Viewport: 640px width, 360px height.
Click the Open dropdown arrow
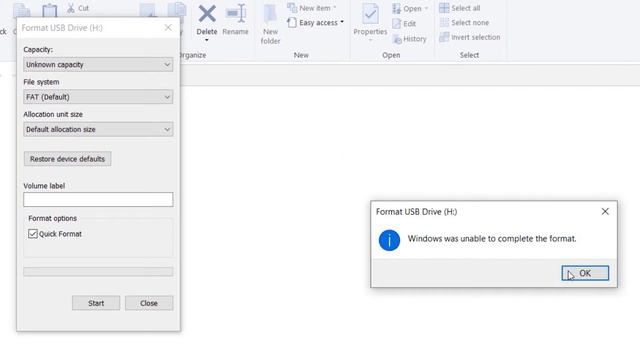point(427,9)
